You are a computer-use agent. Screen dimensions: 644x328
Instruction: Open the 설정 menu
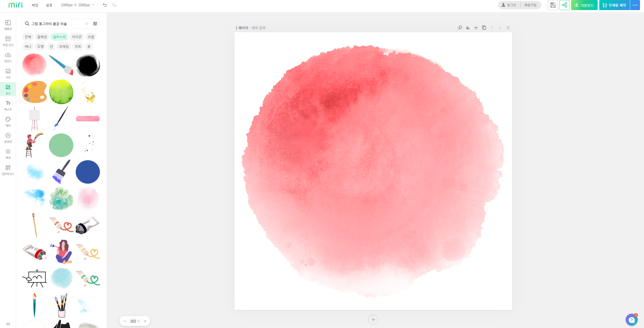click(x=49, y=5)
